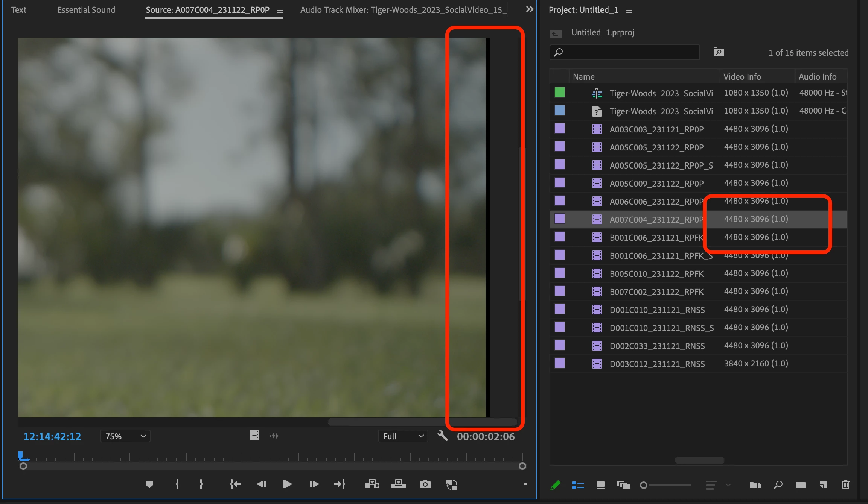Screen dimensions: 868x504
Task: Click the Video Info column header
Action: tap(742, 77)
